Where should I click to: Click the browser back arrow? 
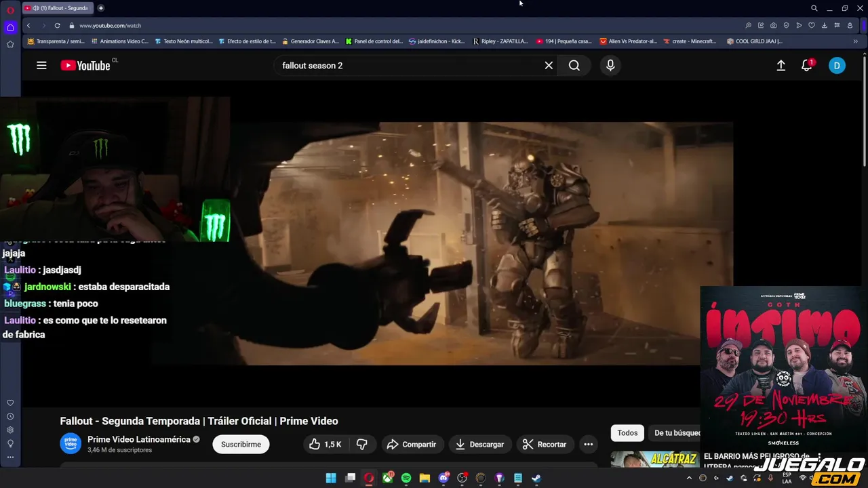pyautogui.click(x=28, y=26)
